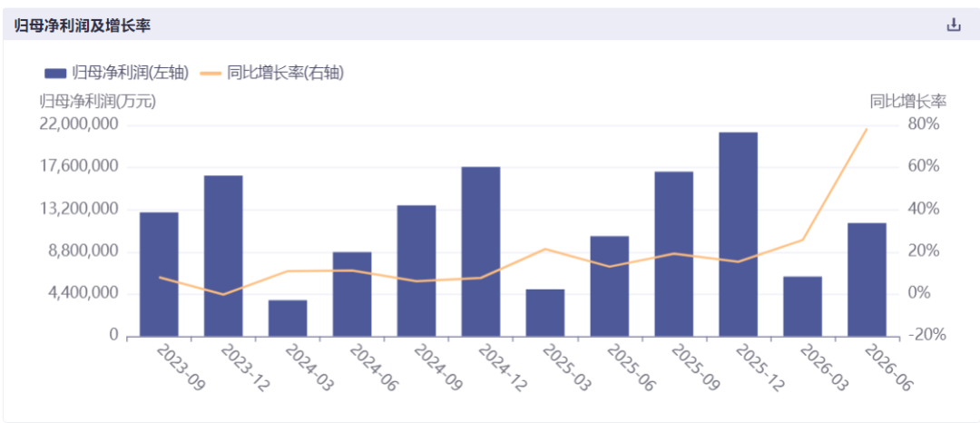This screenshot has height=423, width=980.
Task: Select the 2026-03 net profit bar
Action: [x=802, y=307]
